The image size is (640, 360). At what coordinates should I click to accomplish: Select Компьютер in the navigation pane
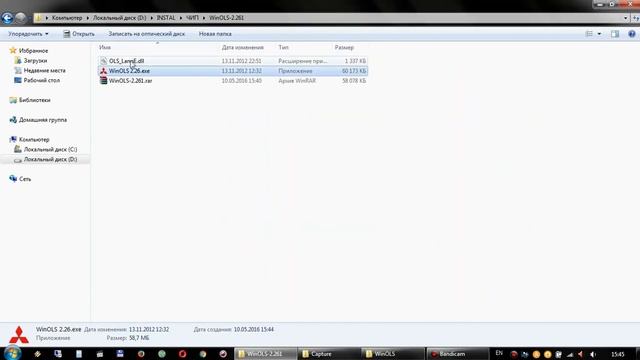click(34, 140)
